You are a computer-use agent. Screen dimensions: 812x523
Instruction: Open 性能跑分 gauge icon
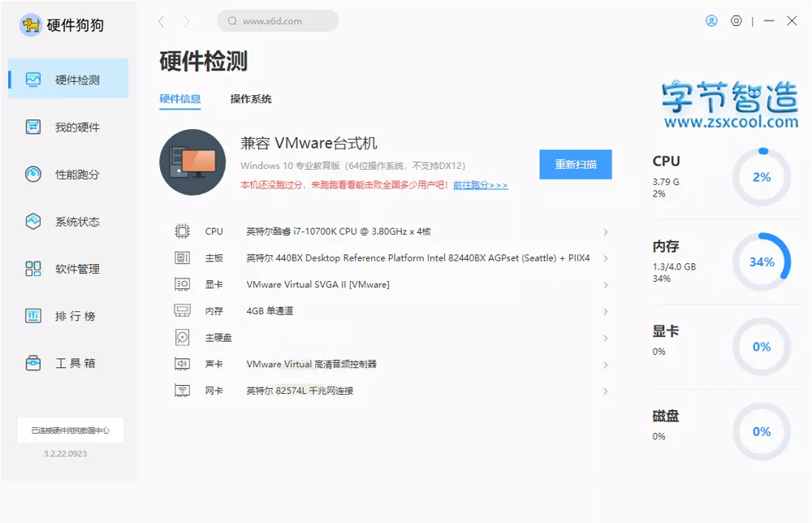[x=33, y=174]
